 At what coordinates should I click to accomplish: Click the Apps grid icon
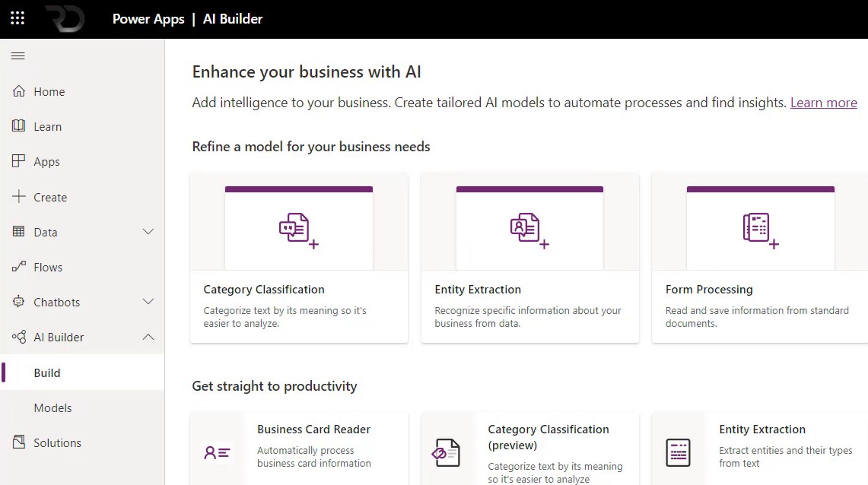(x=19, y=161)
